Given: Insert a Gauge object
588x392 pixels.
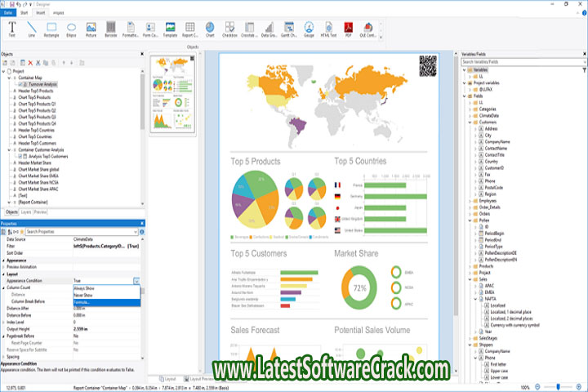Looking at the screenshot, I should (x=309, y=29).
